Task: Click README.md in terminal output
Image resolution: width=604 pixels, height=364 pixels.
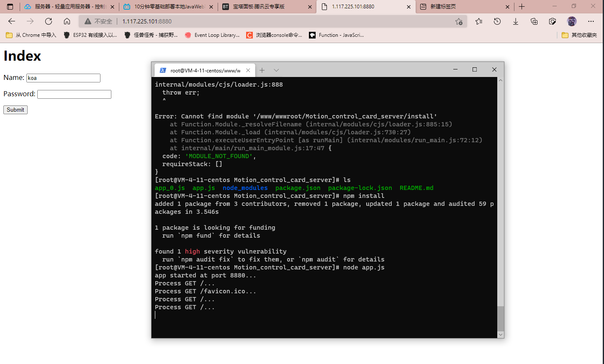Action: point(416,188)
